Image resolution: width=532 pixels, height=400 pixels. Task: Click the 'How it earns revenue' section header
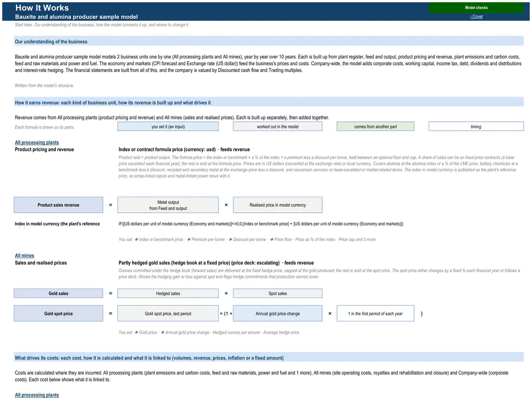pos(269,102)
